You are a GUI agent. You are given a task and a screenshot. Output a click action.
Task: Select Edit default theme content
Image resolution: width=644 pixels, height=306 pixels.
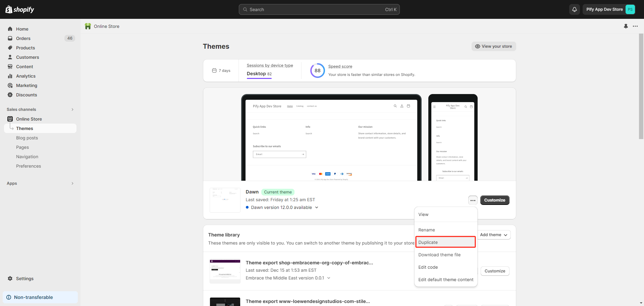coord(446,280)
